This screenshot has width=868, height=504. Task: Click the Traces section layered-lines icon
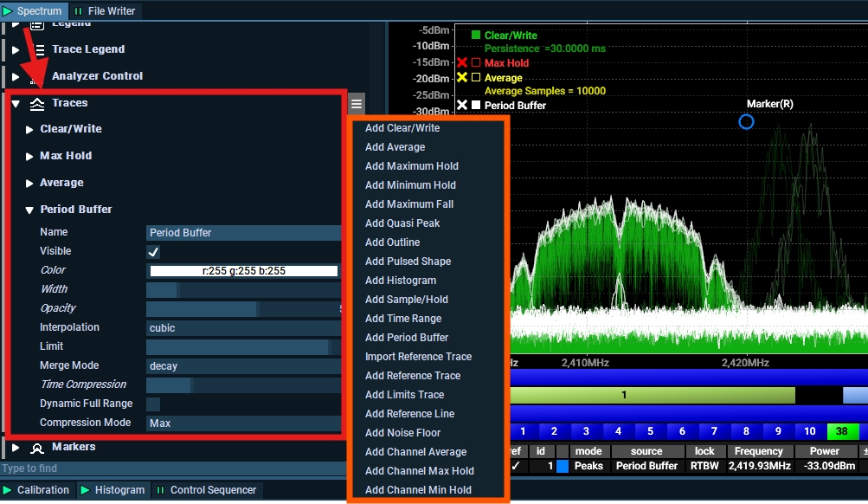[37, 104]
